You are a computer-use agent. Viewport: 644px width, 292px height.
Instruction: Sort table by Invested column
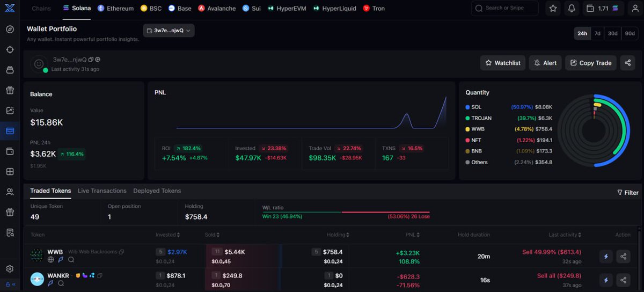pyautogui.click(x=168, y=235)
